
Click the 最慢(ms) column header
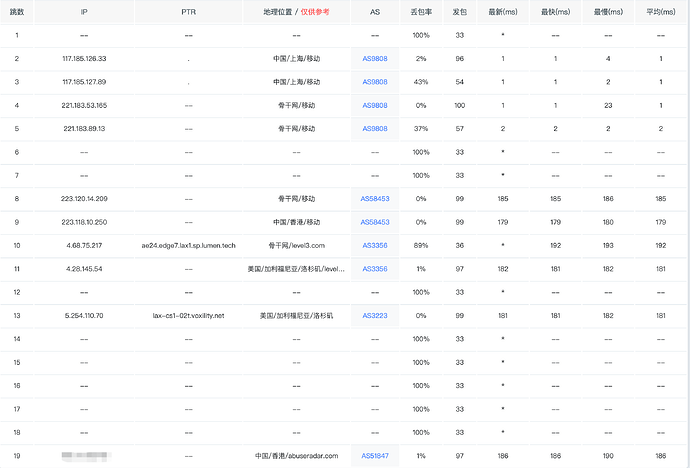click(x=608, y=12)
